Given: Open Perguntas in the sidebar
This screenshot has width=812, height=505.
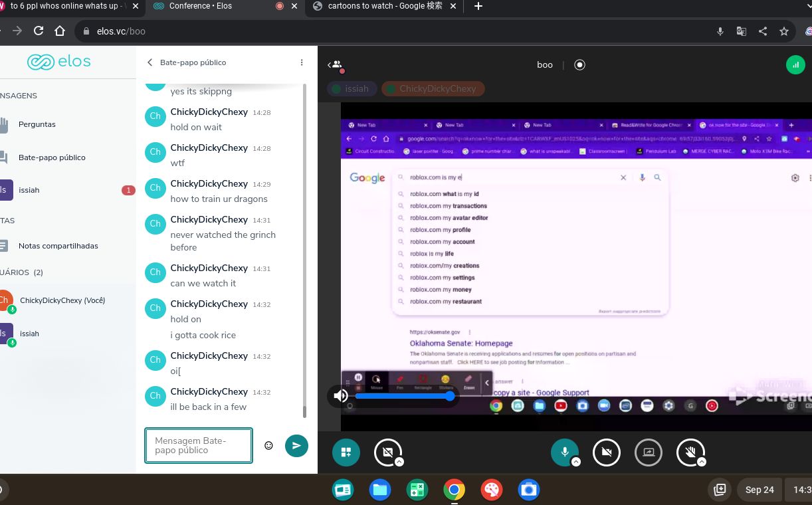Looking at the screenshot, I should [37, 124].
